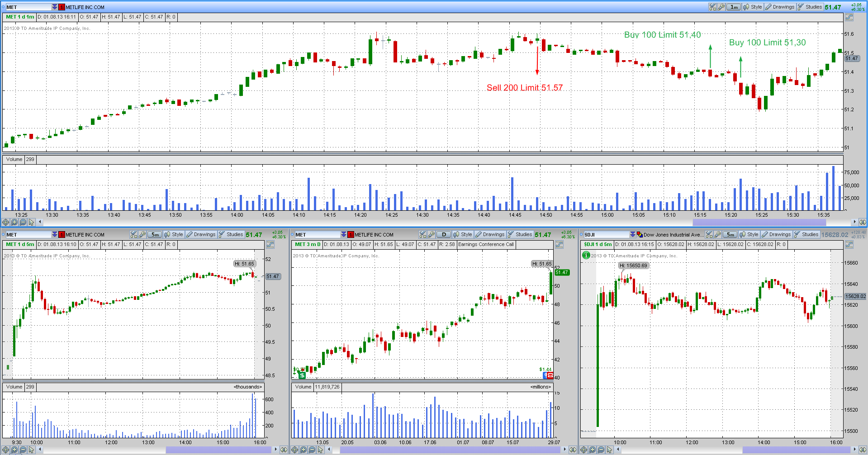Image resolution: width=868 pixels, height=455 pixels.
Task: Click the MET symbol input field in top chart
Action: [28, 7]
